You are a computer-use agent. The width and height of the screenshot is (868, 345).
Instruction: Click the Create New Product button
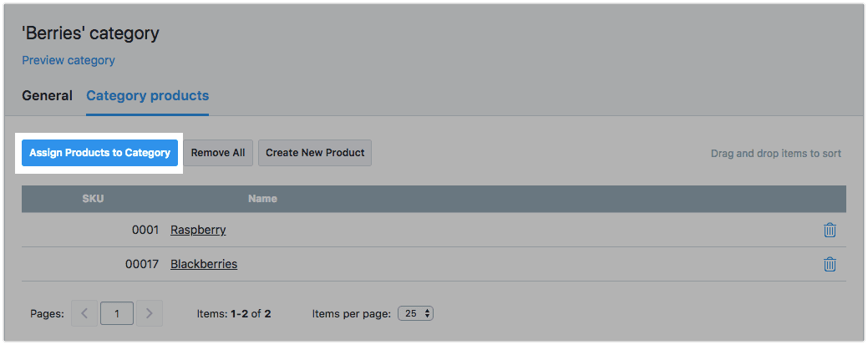[x=315, y=153]
